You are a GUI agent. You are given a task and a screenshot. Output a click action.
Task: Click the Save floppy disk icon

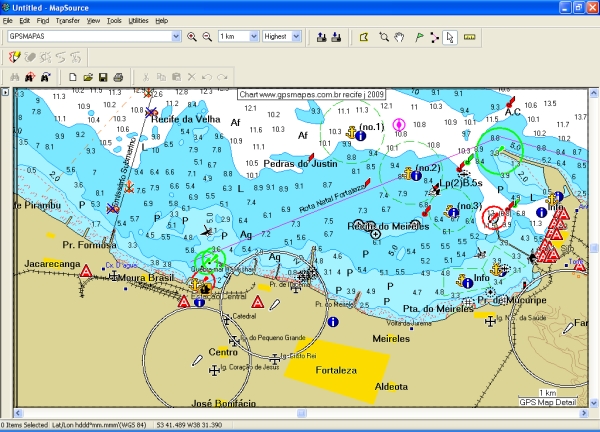click(x=103, y=77)
